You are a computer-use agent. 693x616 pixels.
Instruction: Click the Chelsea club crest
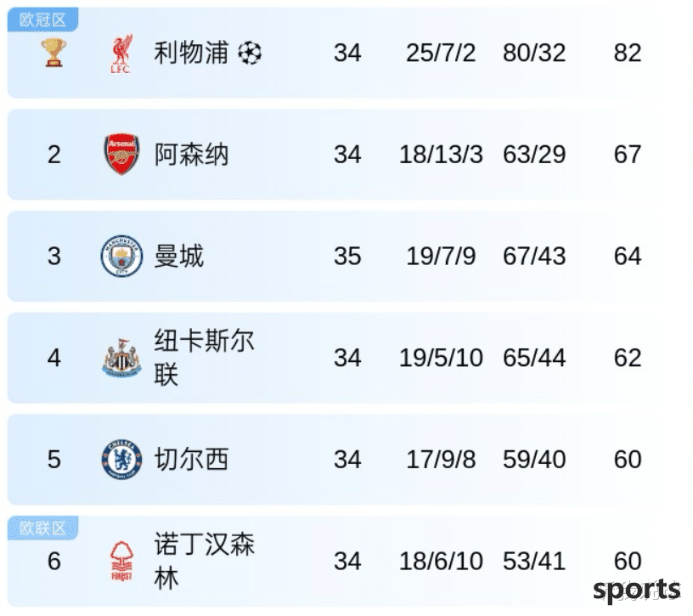coord(121,459)
